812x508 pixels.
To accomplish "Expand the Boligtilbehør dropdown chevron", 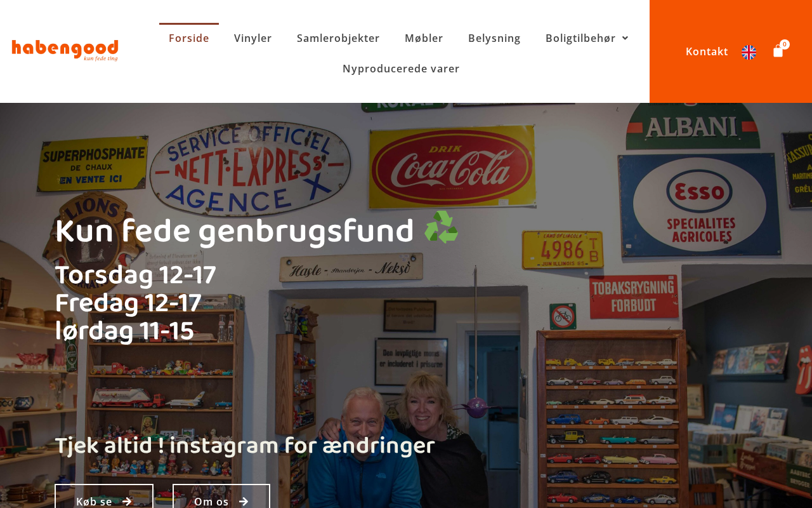I will 625,38.
